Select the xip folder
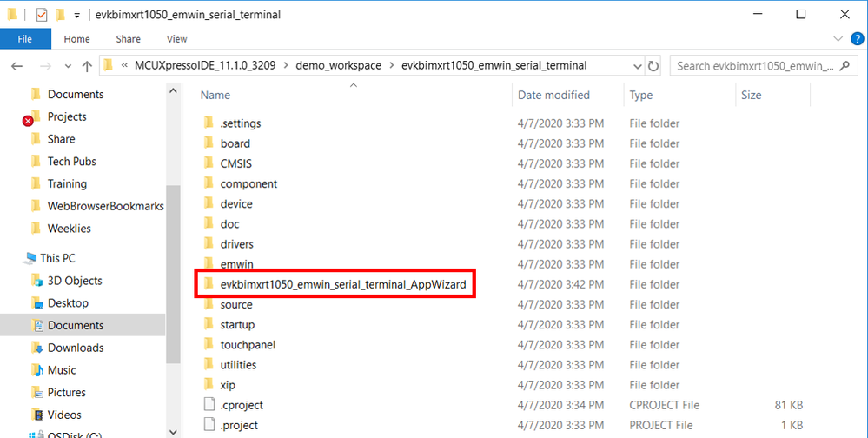The width and height of the screenshot is (868, 438). (228, 385)
